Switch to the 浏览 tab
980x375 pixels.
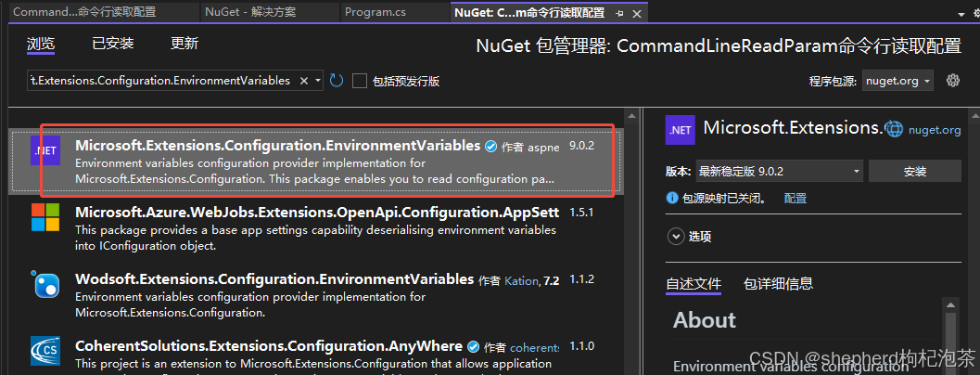coord(41,44)
